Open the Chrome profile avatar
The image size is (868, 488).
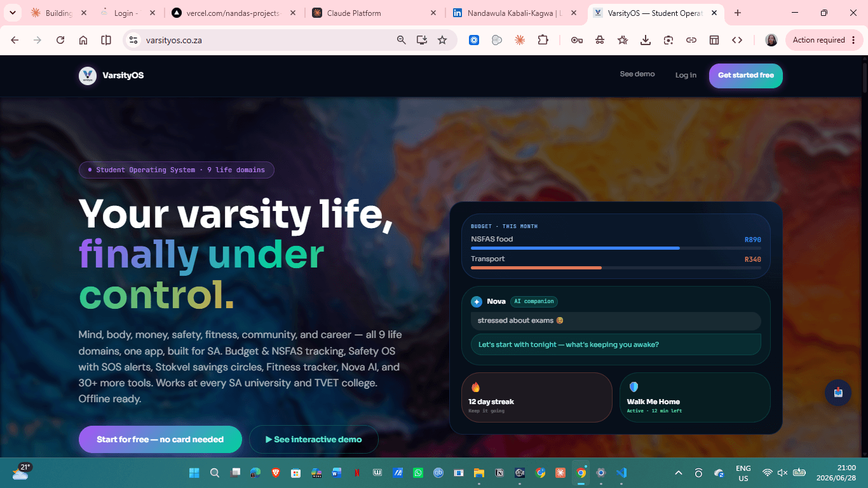pos(771,40)
